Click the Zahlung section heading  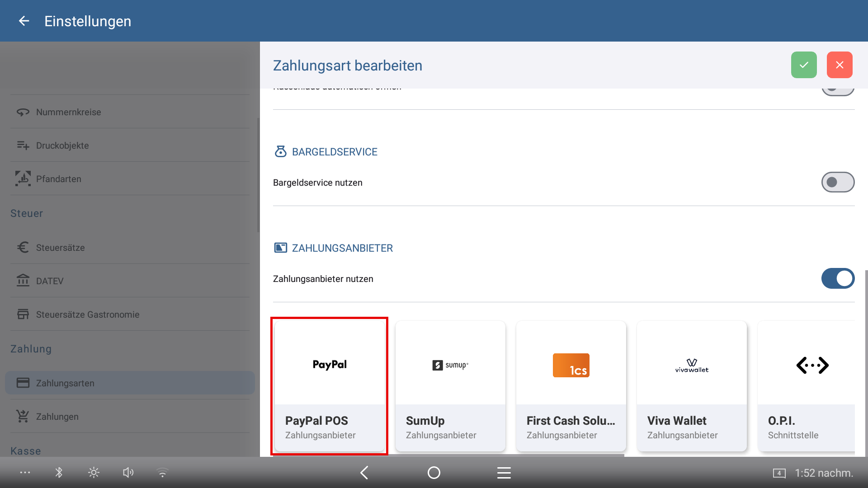31,349
